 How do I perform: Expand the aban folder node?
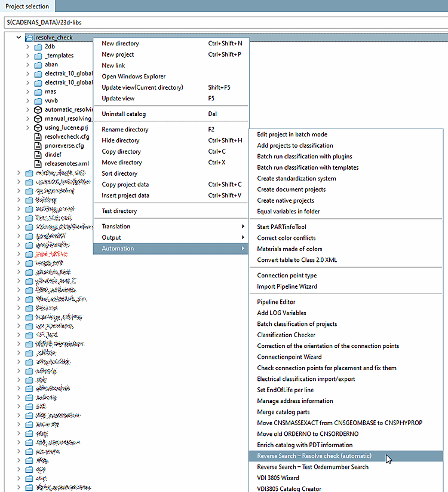click(x=27, y=65)
